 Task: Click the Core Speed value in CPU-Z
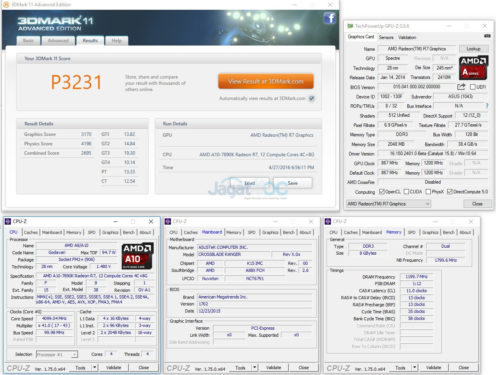pyautogui.click(x=55, y=319)
